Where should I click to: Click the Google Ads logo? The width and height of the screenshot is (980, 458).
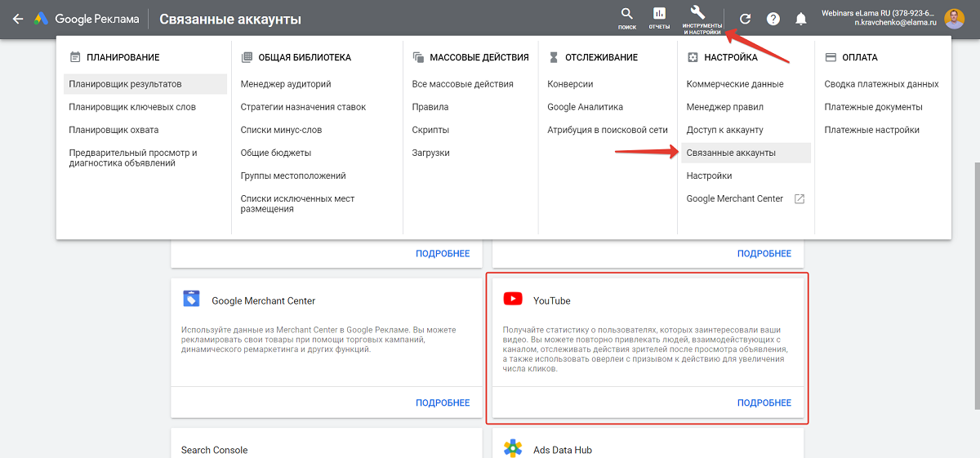86,19
